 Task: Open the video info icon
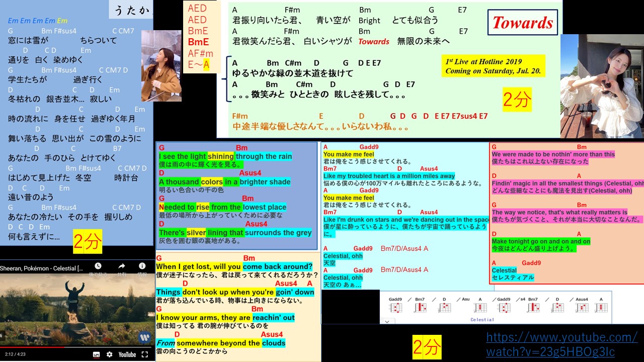(142, 267)
